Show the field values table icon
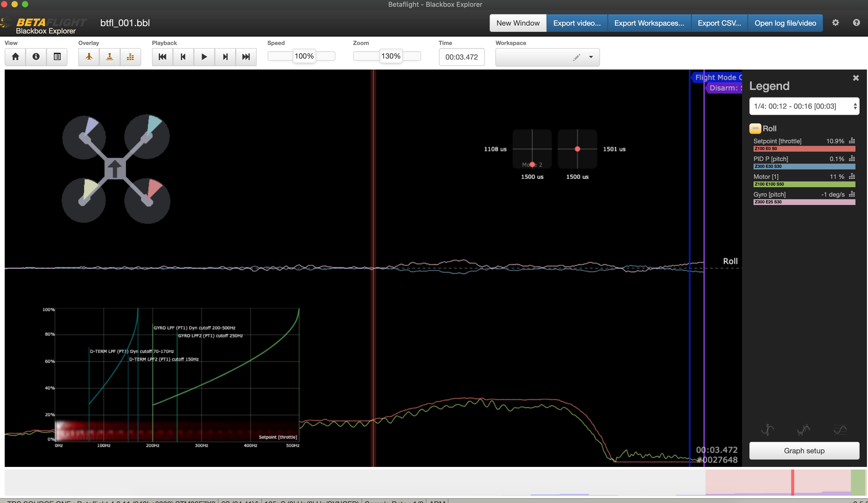 (57, 57)
